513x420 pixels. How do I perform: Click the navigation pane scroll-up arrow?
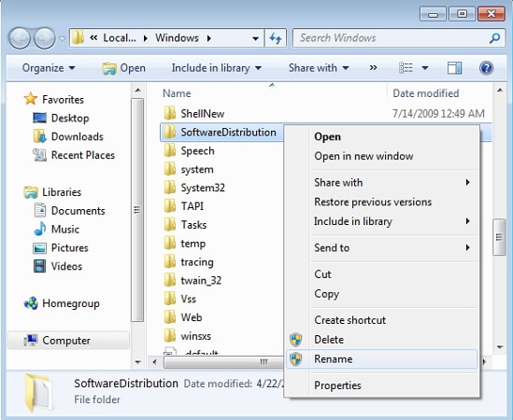click(137, 91)
